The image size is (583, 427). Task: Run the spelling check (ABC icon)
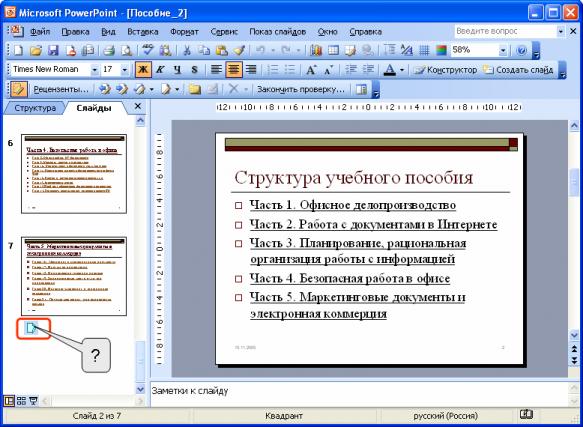coord(148,50)
